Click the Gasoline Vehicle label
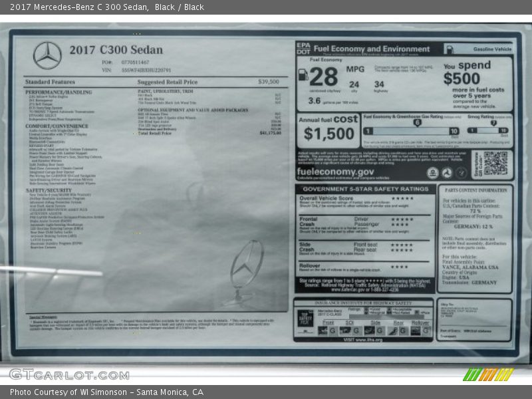This screenshot has height=399, width=532. tap(492, 49)
